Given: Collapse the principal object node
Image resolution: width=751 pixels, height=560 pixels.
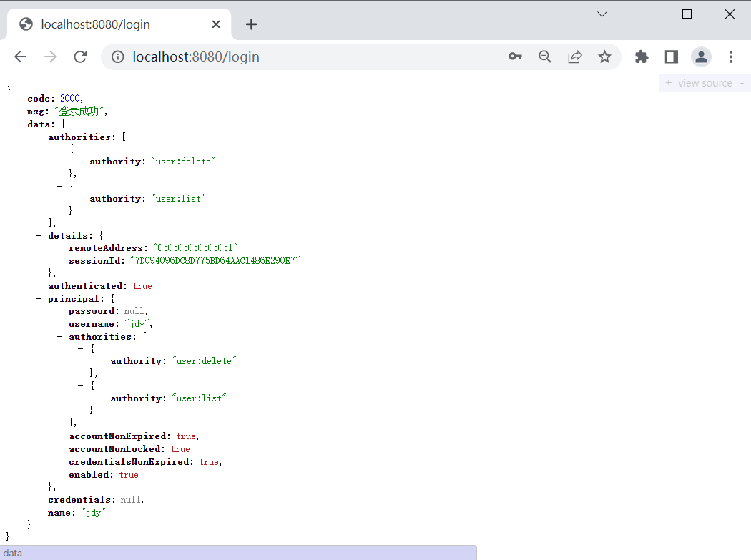Looking at the screenshot, I should 39,298.
